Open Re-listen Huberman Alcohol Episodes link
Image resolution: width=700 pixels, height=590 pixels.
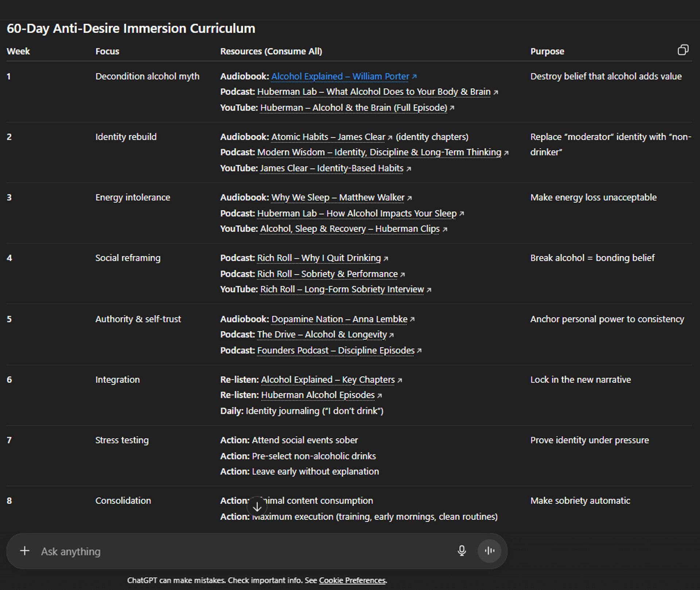point(318,395)
